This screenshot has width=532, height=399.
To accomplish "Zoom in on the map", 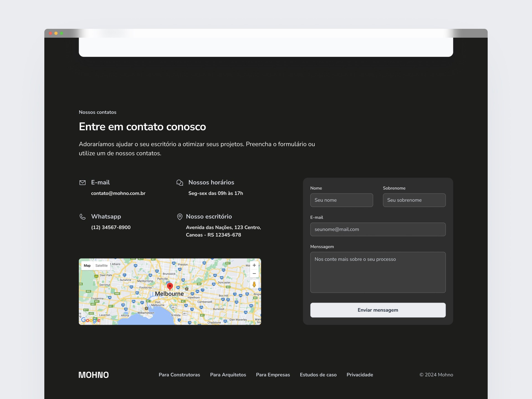I will 254,265.
